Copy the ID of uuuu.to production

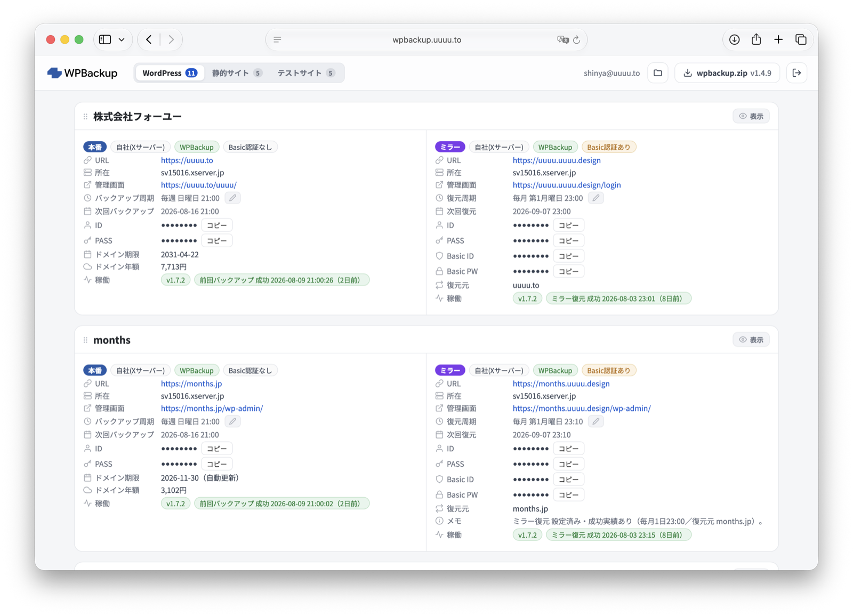click(x=217, y=225)
